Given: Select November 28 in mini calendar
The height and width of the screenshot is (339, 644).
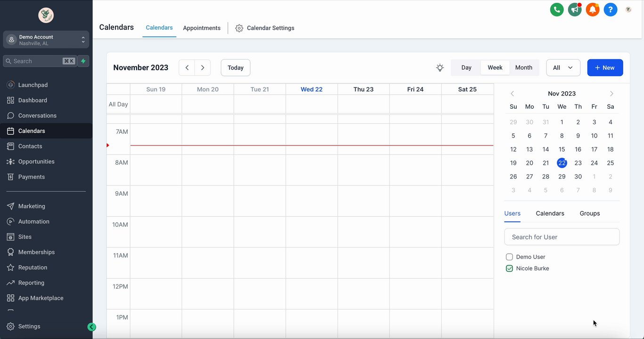Looking at the screenshot, I should pos(545,177).
